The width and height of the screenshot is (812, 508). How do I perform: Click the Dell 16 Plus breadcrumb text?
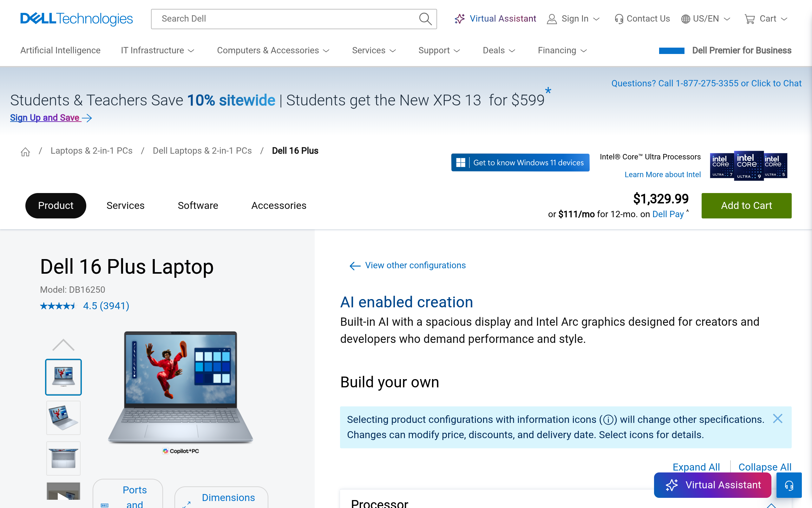pyautogui.click(x=295, y=151)
